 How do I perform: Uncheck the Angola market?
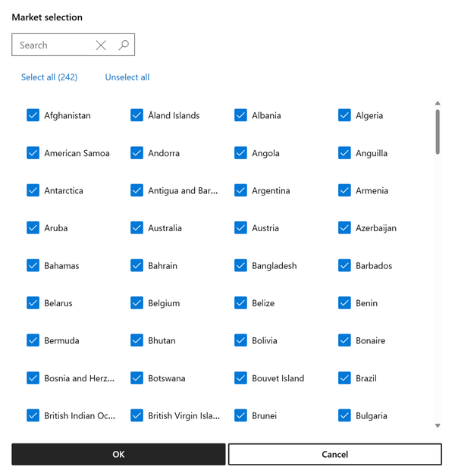[x=240, y=152]
